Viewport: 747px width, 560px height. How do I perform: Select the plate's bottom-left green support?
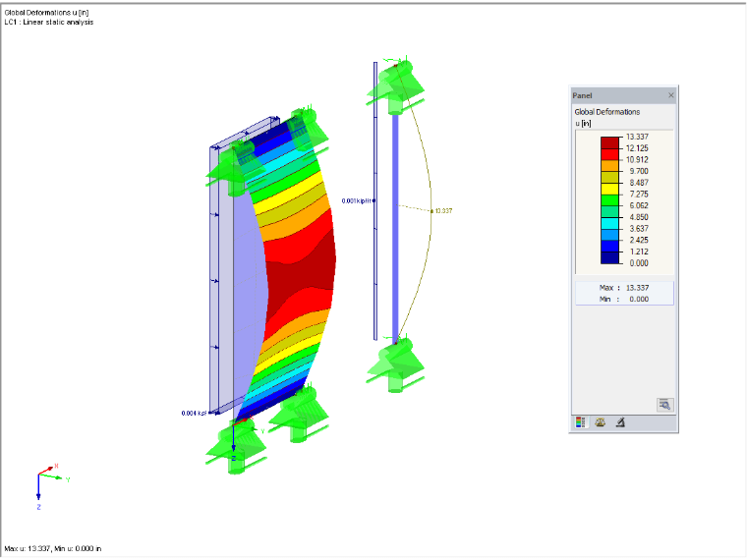click(236, 446)
